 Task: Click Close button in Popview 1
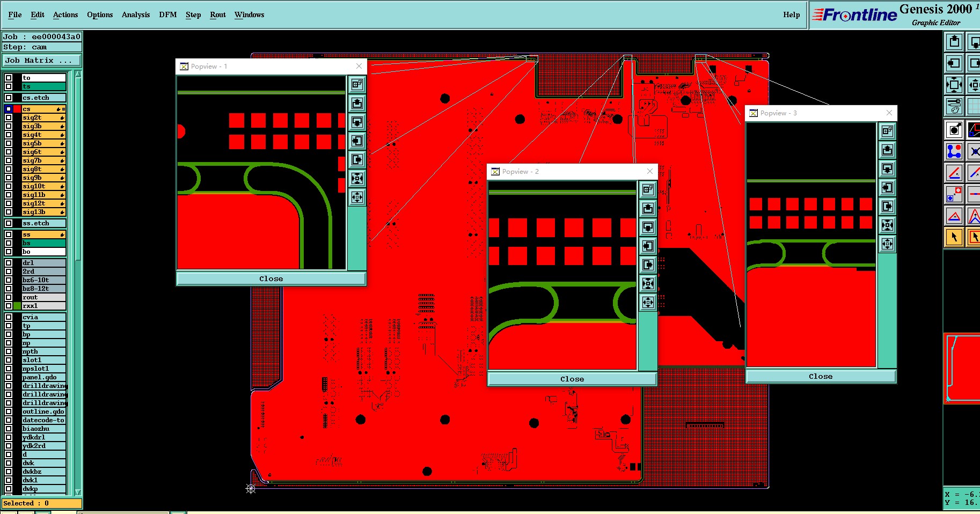(x=271, y=279)
